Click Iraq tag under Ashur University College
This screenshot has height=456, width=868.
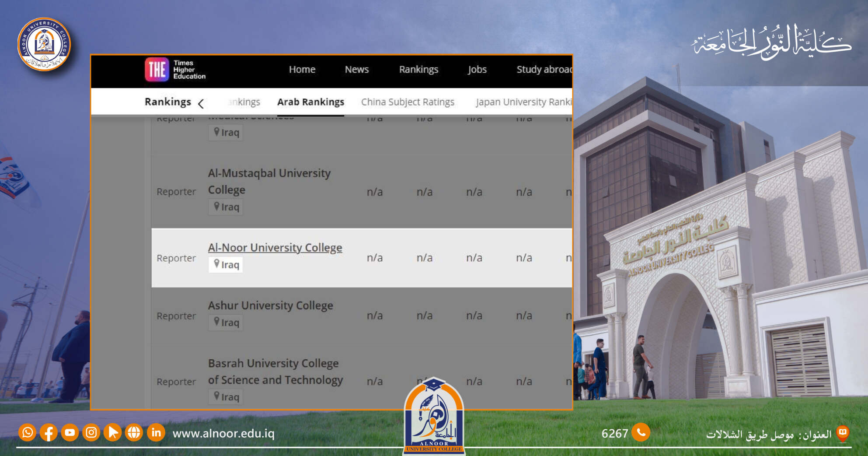click(x=226, y=322)
